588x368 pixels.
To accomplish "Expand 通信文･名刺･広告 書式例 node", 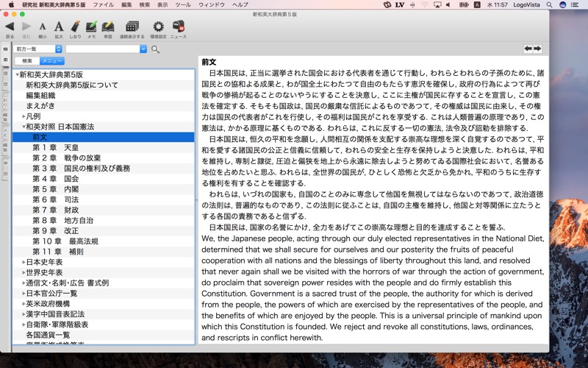I will pos(24,283).
